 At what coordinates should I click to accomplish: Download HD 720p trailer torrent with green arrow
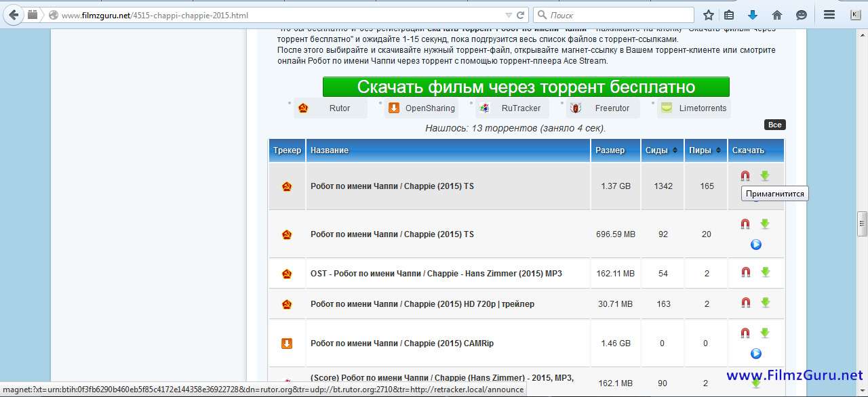click(765, 303)
